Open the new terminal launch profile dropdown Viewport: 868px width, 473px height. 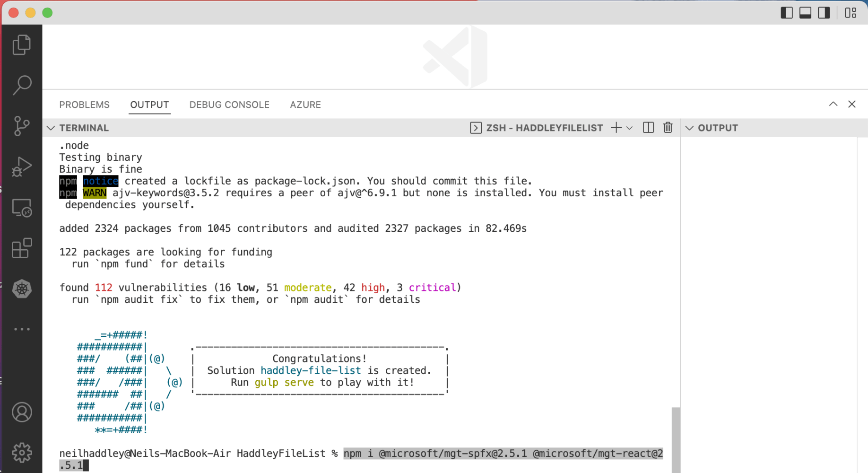point(629,128)
